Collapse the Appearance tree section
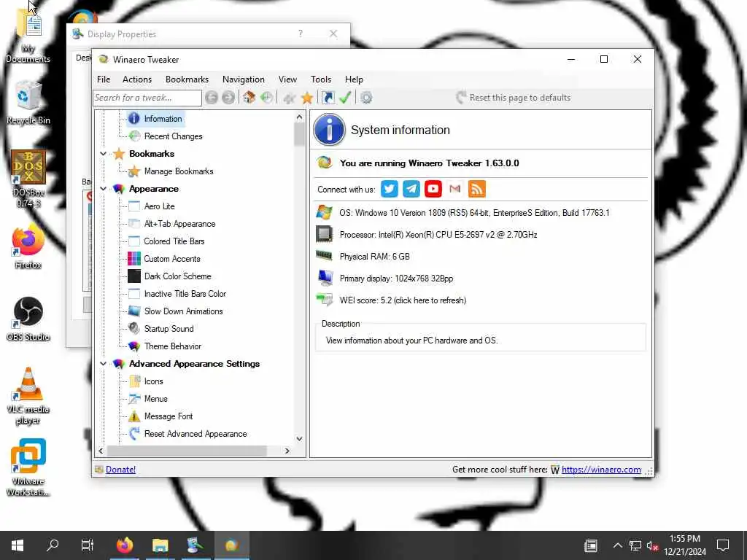This screenshot has width=747, height=560. (104, 189)
